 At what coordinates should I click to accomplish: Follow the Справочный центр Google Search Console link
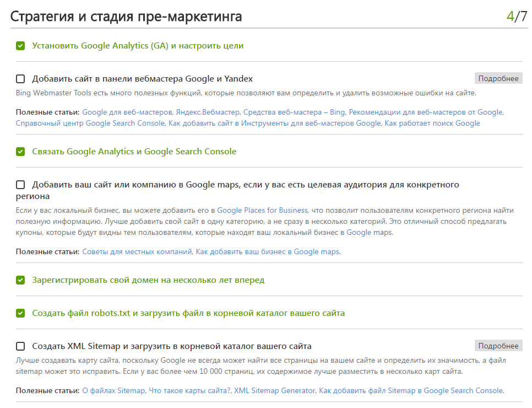click(90, 123)
